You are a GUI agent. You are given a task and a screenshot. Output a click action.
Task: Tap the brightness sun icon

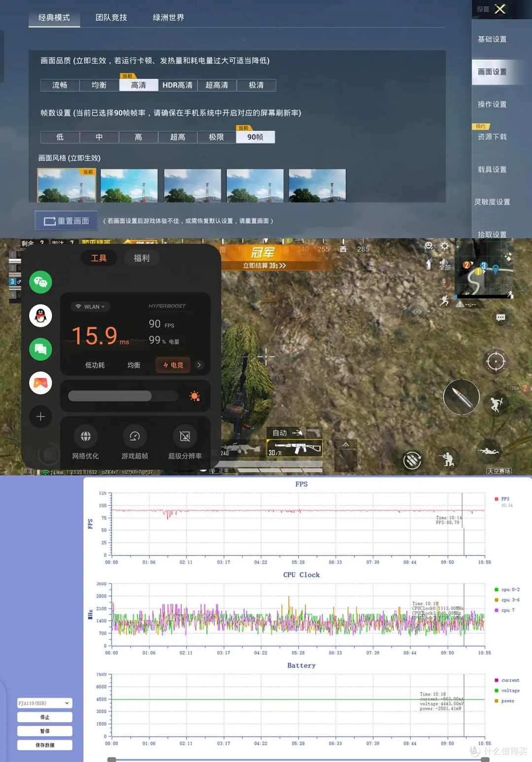[195, 396]
